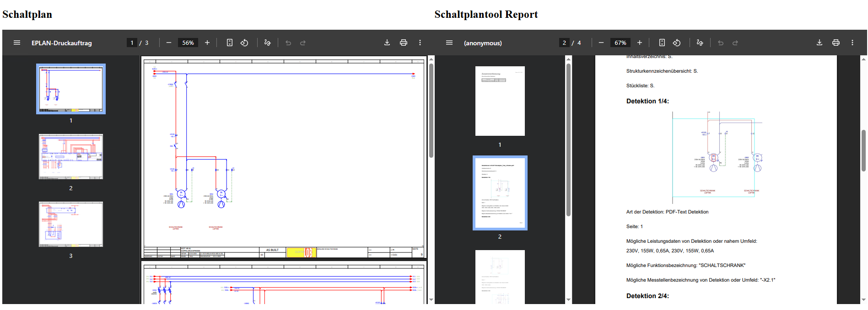
Task: Click the 67% zoom level field
Action: pos(620,43)
